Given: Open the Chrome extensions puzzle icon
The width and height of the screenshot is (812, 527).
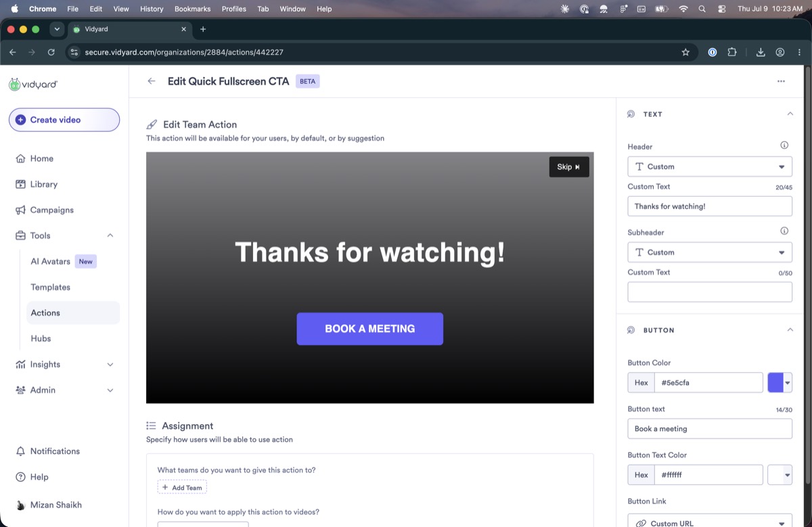Looking at the screenshot, I should (731, 52).
